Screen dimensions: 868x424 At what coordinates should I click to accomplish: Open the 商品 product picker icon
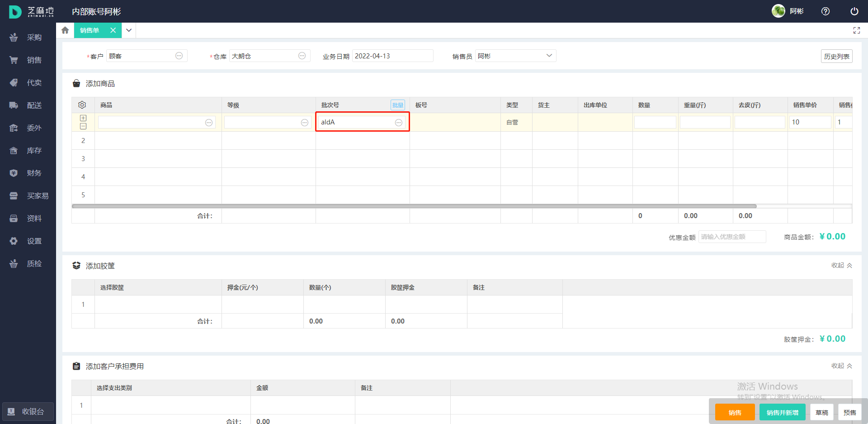pos(209,123)
